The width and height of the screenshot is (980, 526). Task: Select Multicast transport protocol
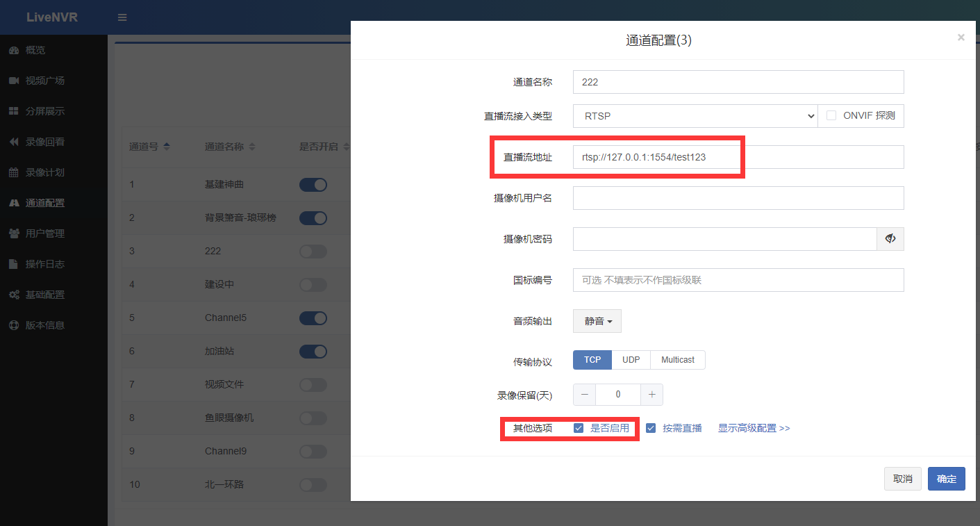click(x=676, y=359)
